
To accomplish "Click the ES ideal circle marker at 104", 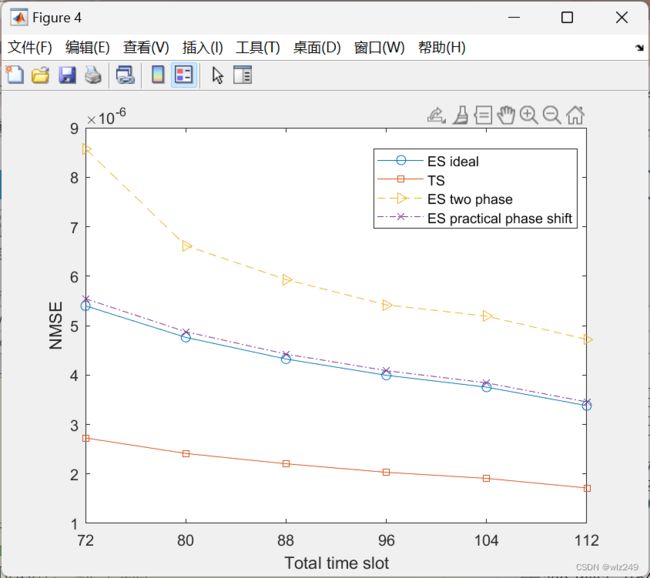I will 487,387.
